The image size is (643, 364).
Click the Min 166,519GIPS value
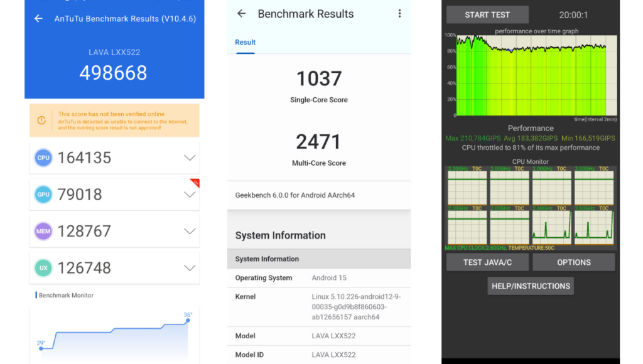588,138
